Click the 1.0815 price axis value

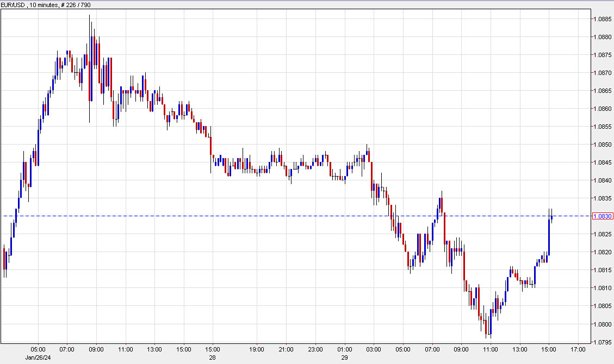(602, 270)
